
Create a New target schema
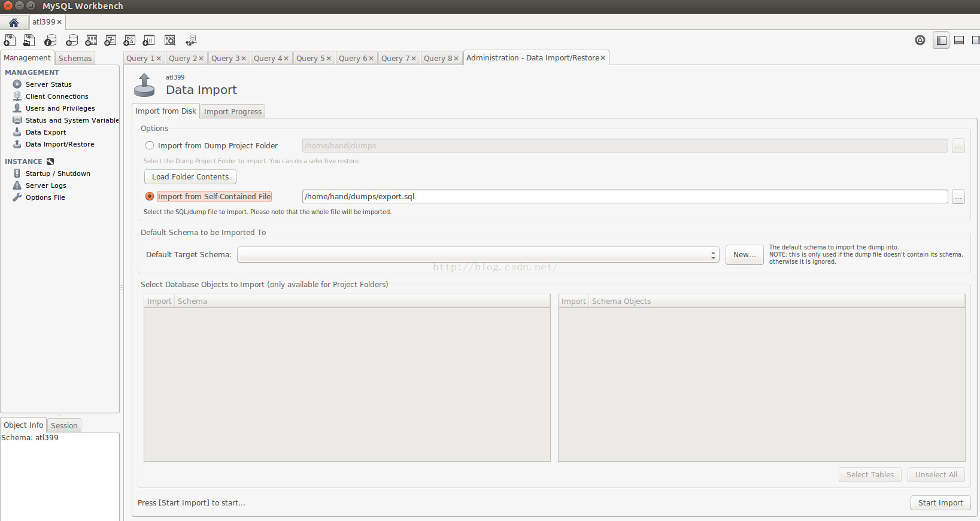point(744,255)
